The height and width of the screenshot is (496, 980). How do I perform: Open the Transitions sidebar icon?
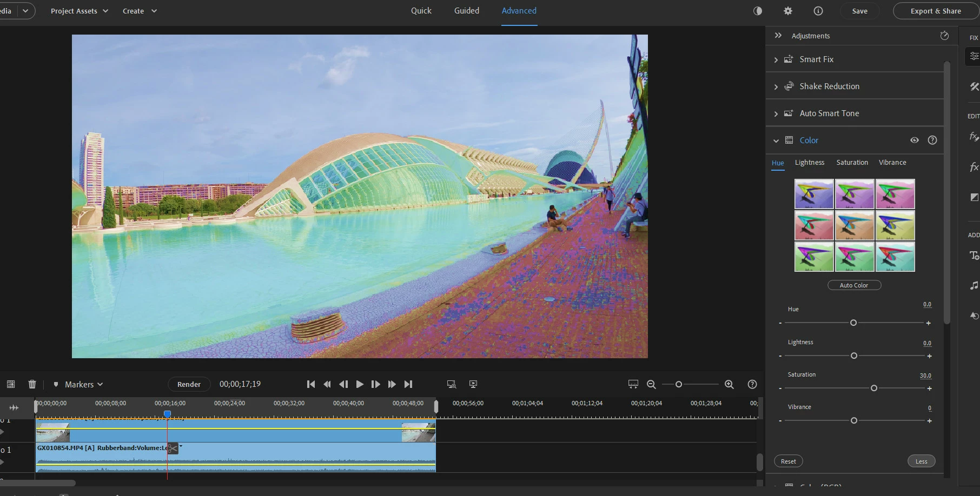974,197
